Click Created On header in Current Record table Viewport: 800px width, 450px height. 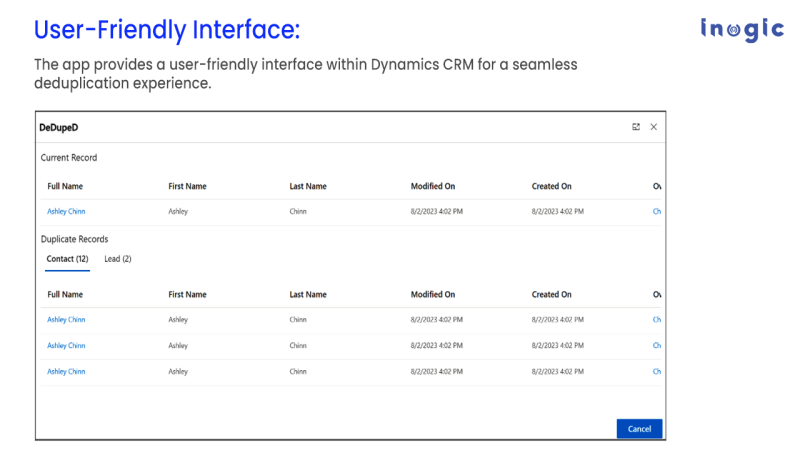[552, 186]
